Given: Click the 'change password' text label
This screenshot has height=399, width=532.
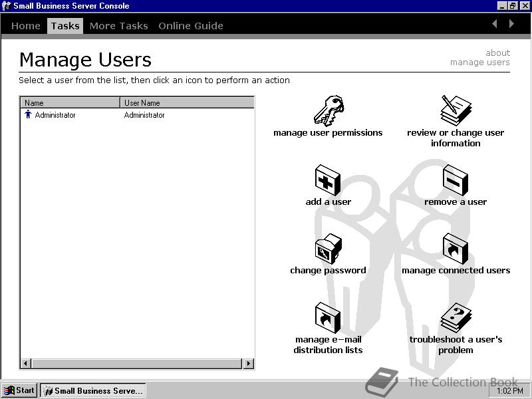Looking at the screenshot, I should click(x=328, y=271).
